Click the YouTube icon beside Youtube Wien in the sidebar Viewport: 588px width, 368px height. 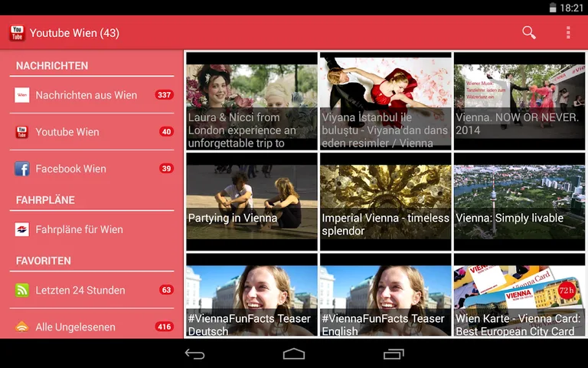(21, 132)
